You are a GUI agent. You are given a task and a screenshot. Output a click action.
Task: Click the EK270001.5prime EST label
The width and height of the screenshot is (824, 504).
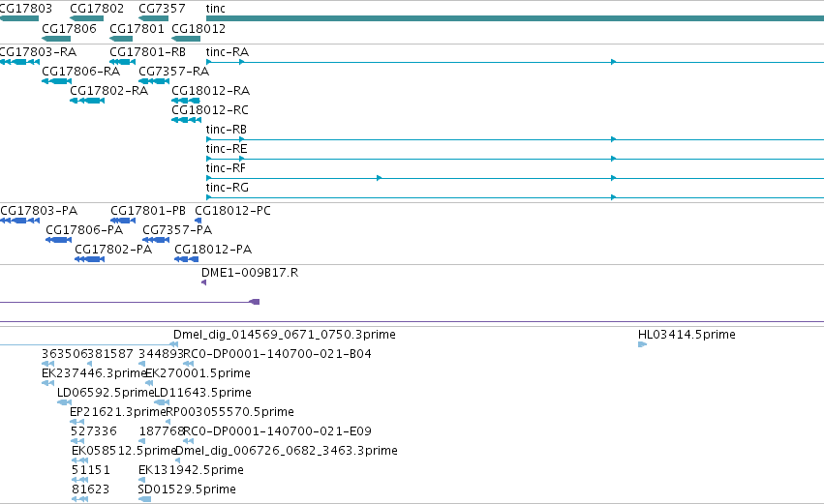click(x=198, y=373)
